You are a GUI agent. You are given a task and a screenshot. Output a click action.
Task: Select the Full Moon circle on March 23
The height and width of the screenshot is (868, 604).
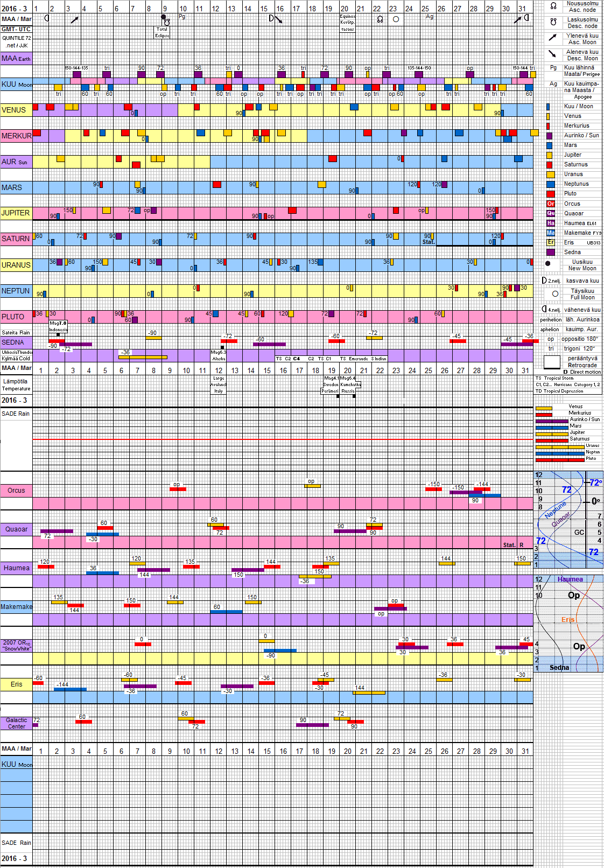pos(396,19)
